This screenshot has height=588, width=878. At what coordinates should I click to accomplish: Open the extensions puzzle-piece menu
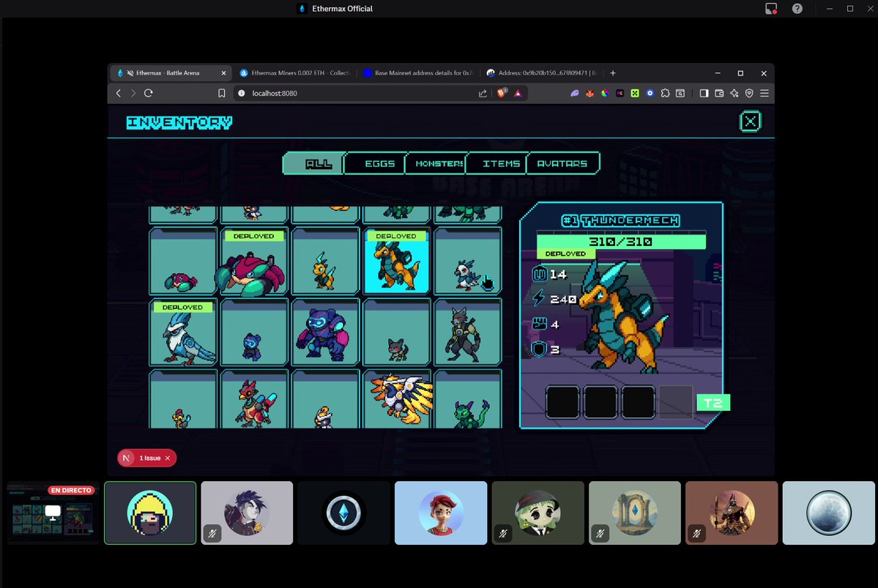[665, 93]
